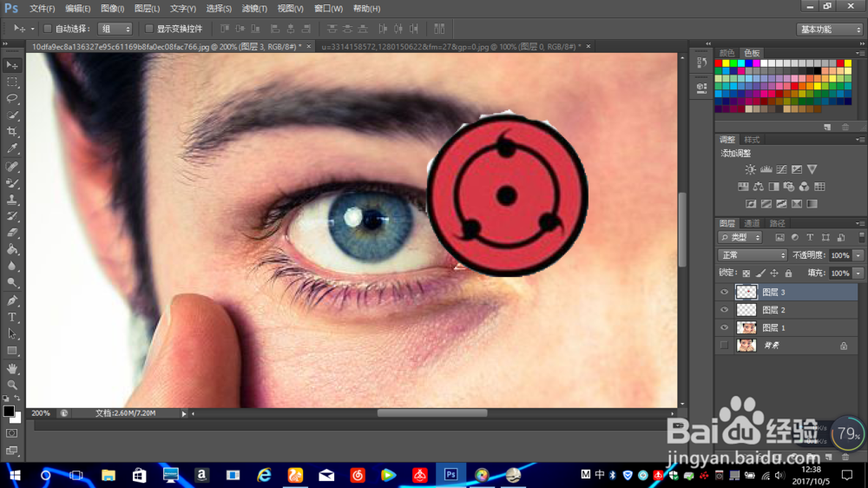Image resolution: width=868 pixels, height=488 pixels.
Task: Select the Lasso tool
Action: [12, 99]
